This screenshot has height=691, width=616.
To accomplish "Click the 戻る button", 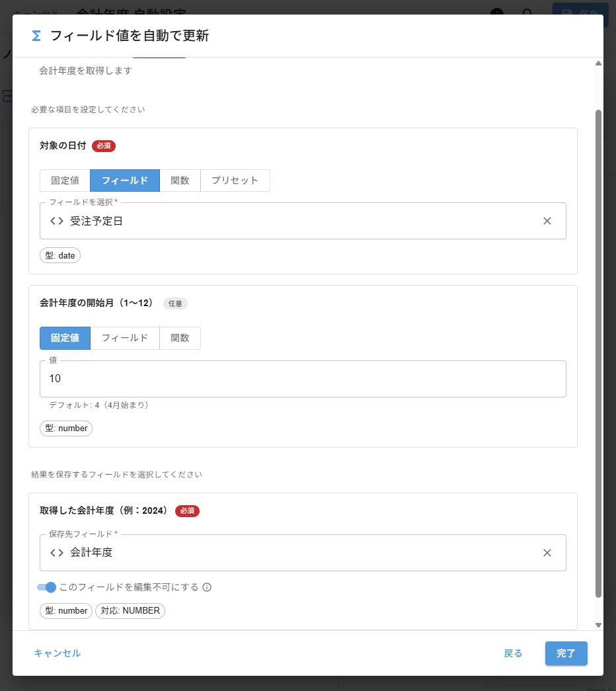I will click(513, 653).
